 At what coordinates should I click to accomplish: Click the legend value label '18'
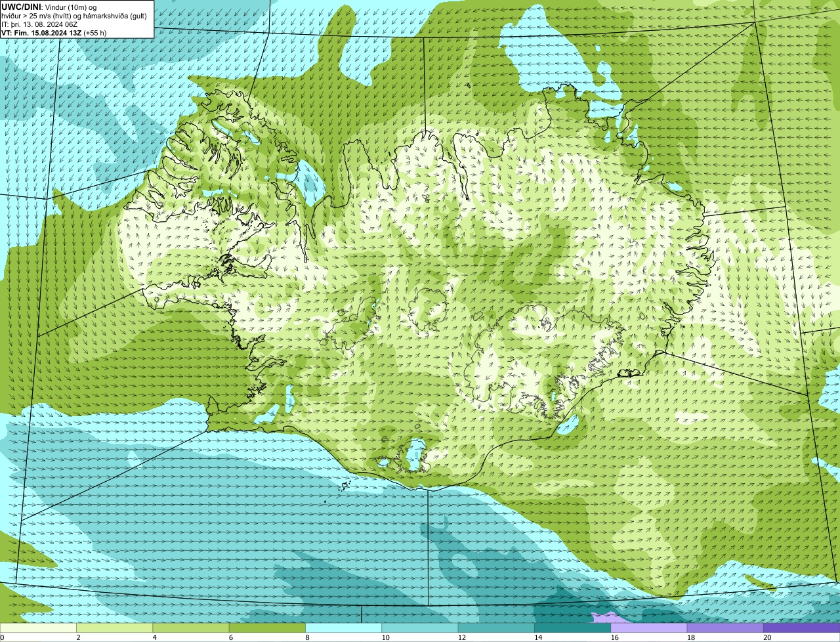coord(690,637)
